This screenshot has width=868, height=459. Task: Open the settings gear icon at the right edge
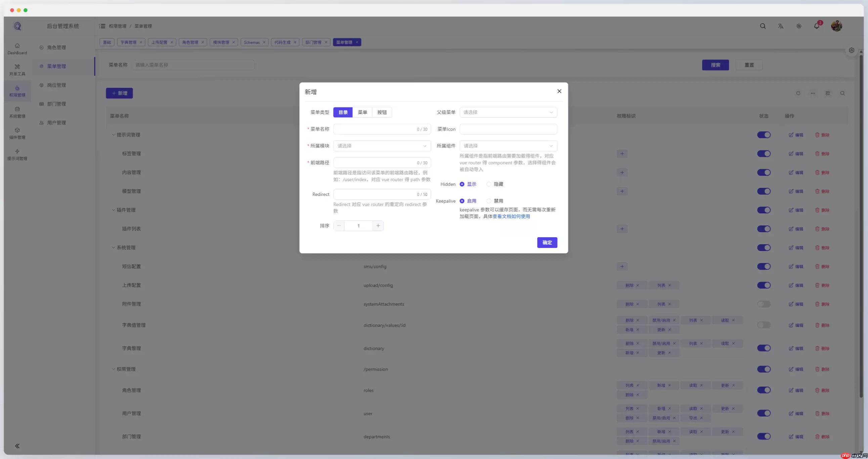[852, 50]
